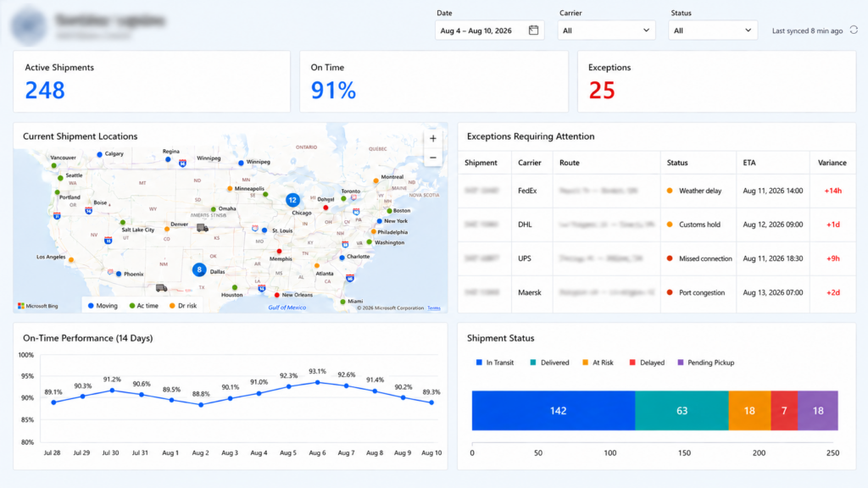Click the green Omaha shipment marker
Viewport: 868px width, 488px height.
[213, 209]
